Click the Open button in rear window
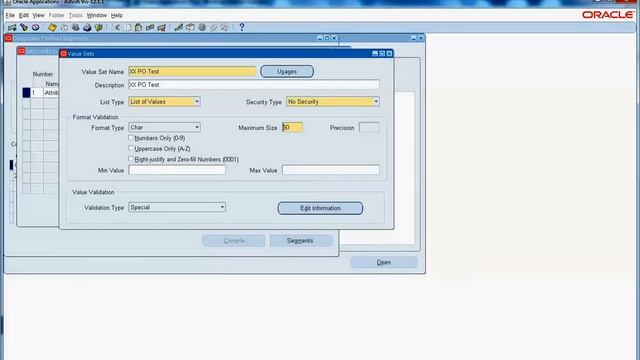Image resolution: width=640 pixels, height=360 pixels. click(x=384, y=262)
